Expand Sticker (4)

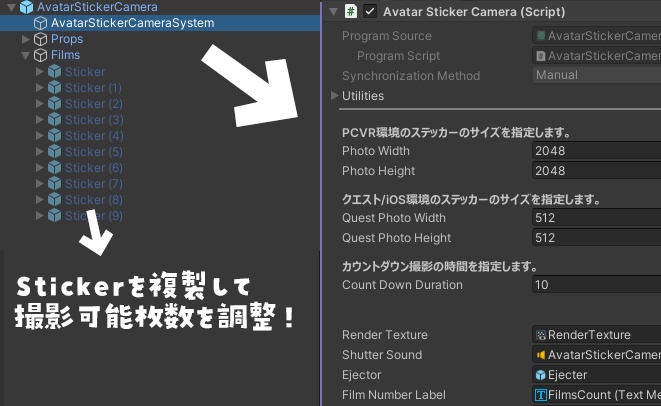tap(40, 135)
